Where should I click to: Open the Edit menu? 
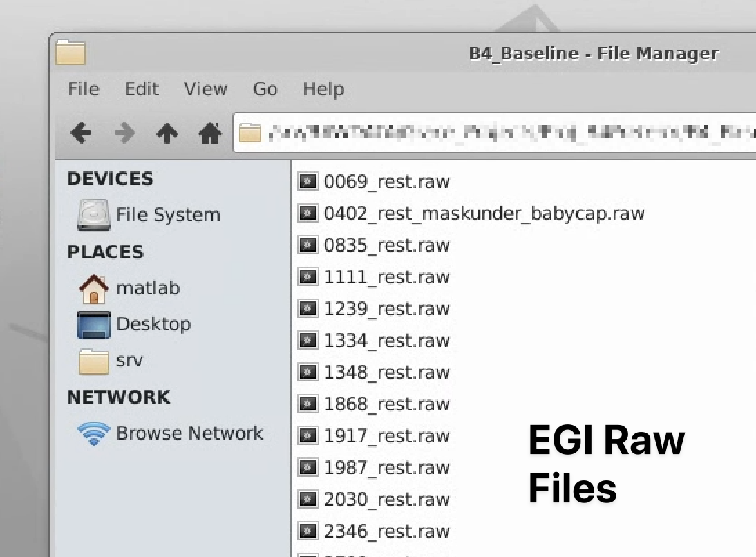(142, 89)
